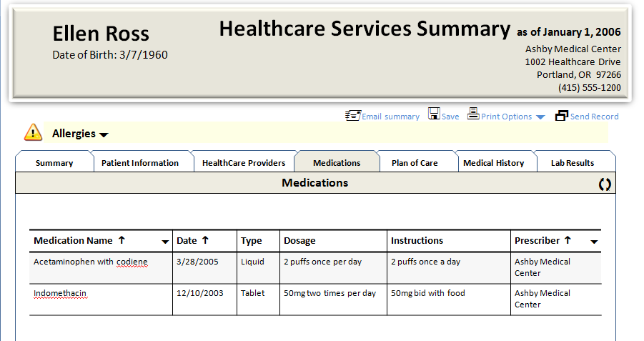
Task: Click the Save floppy disk icon
Action: [434, 114]
